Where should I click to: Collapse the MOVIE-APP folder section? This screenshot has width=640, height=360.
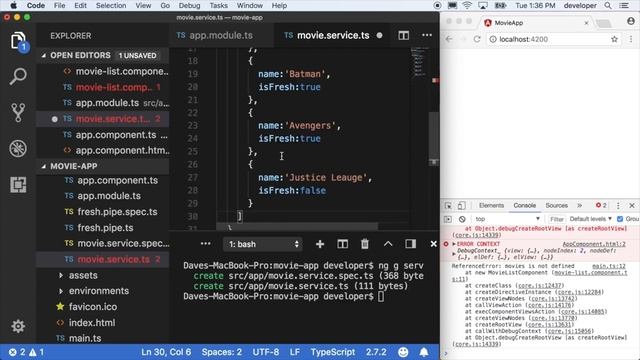coord(44,166)
